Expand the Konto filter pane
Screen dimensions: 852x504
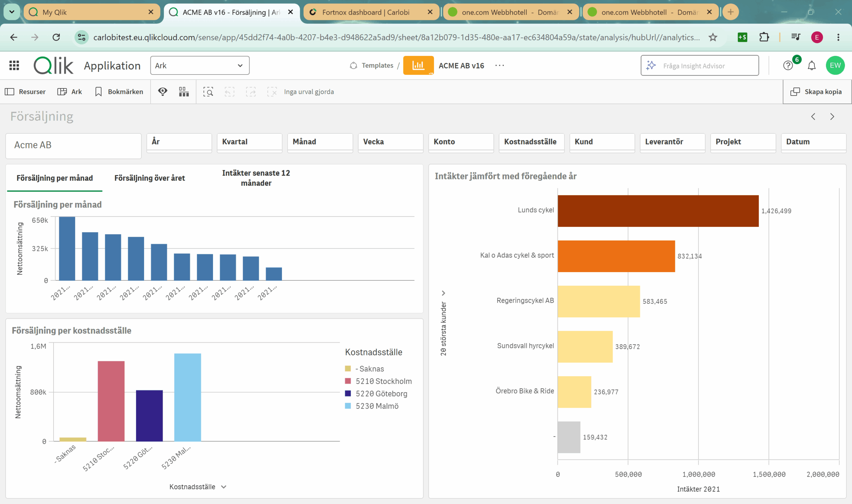[x=461, y=142]
